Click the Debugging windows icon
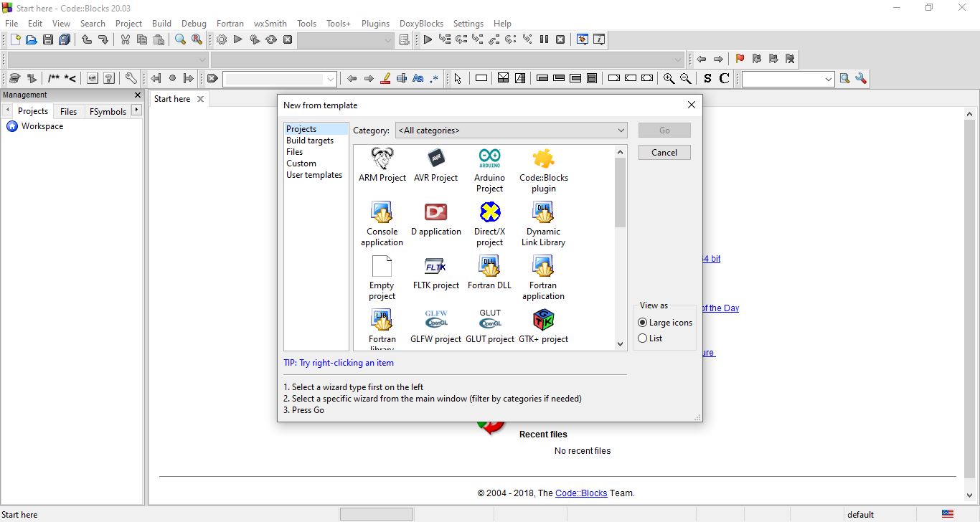 (582, 40)
